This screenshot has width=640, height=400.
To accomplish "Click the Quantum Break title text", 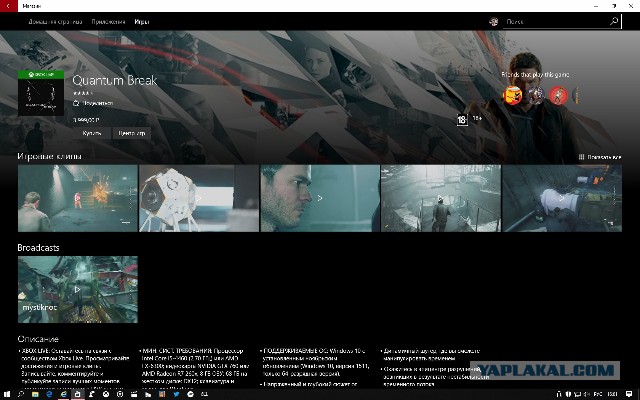I will pos(115,80).
